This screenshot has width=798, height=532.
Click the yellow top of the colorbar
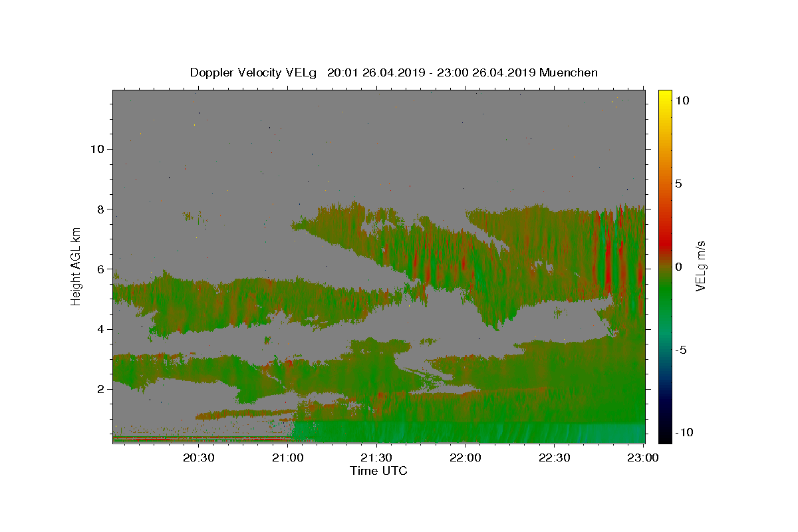click(665, 96)
